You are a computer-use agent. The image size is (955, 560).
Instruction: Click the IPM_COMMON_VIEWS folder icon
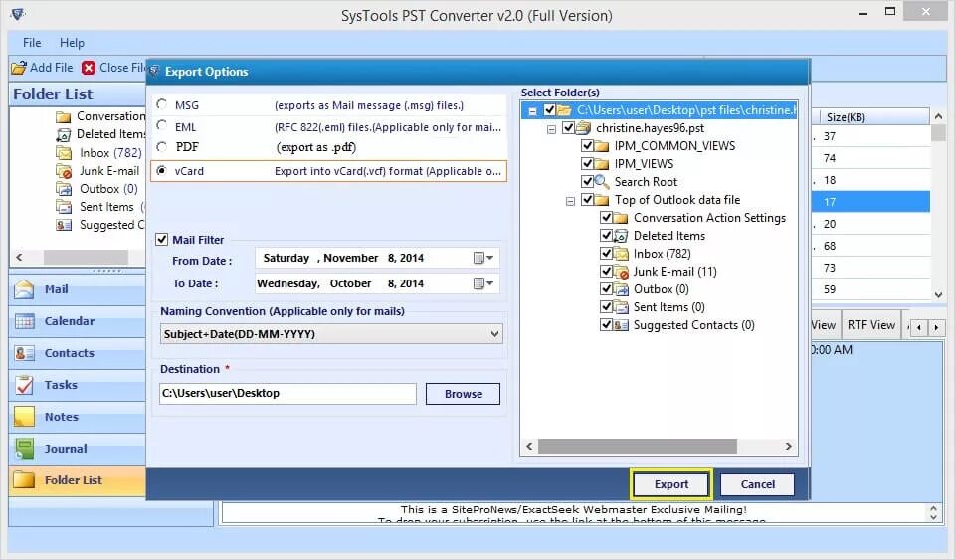pyautogui.click(x=602, y=146)
